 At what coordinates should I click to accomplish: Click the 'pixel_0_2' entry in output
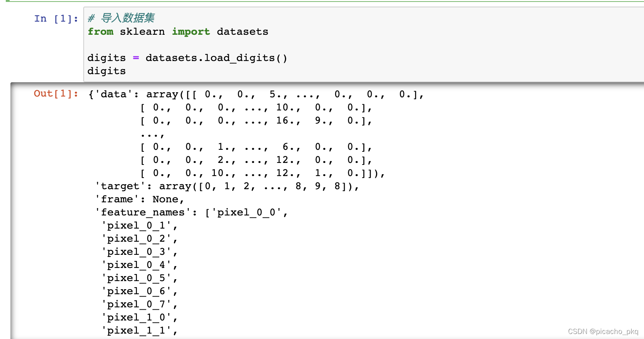pyautogui.click(x=139, y=239)
